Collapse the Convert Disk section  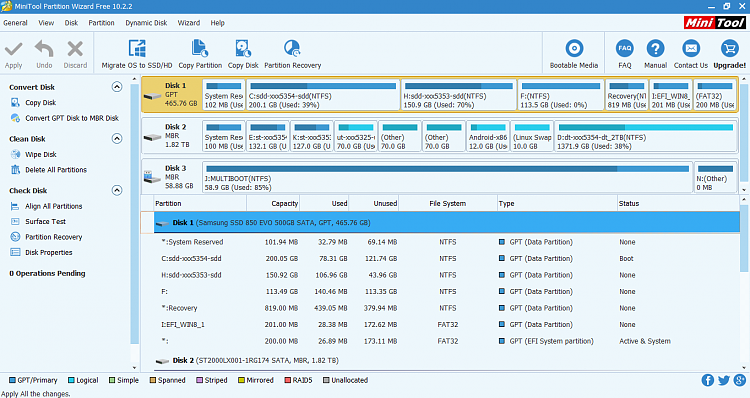coord(117,87)
